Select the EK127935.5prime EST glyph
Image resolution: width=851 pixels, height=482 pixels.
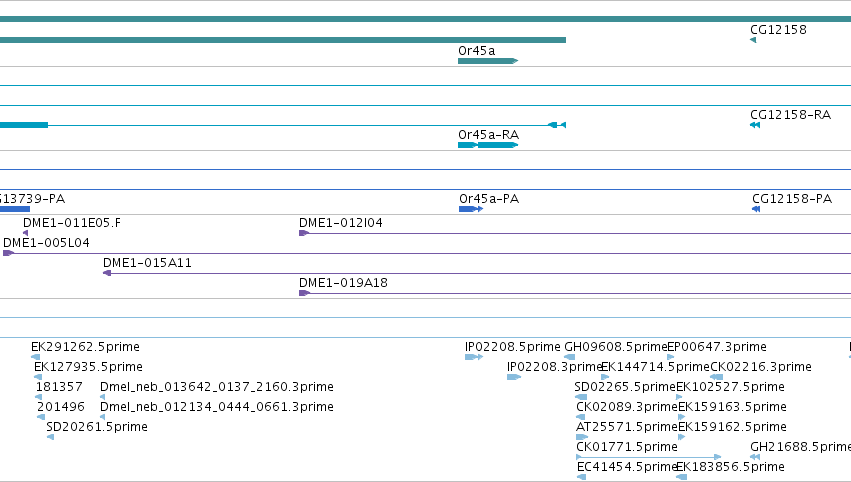pyautogui.click(x=38, y=377)
